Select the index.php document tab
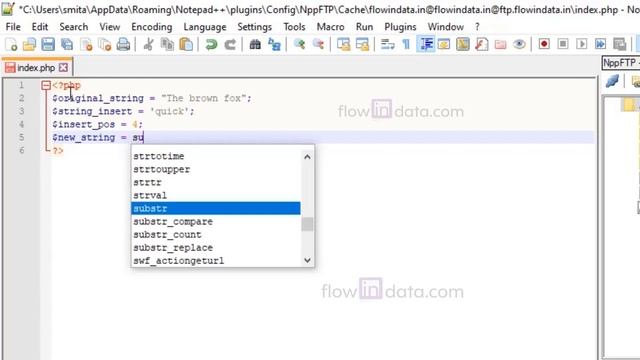This screenshot has width=640, height=360. pyautogui.click(x=36, y=67)
